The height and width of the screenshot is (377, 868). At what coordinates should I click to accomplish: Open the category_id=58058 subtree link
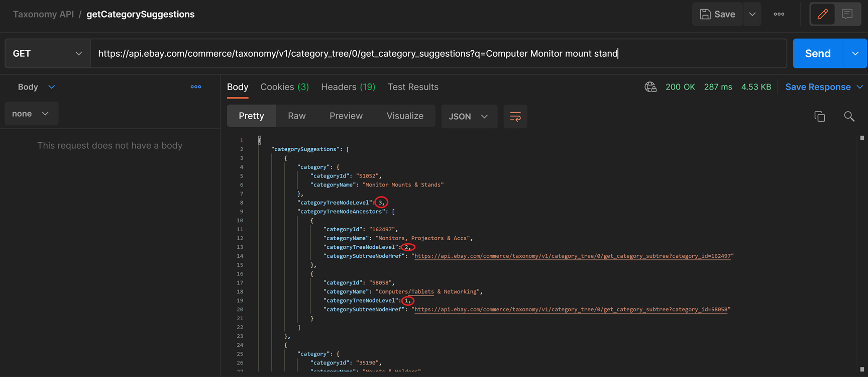pyautogui.click(x=571, y=309)
